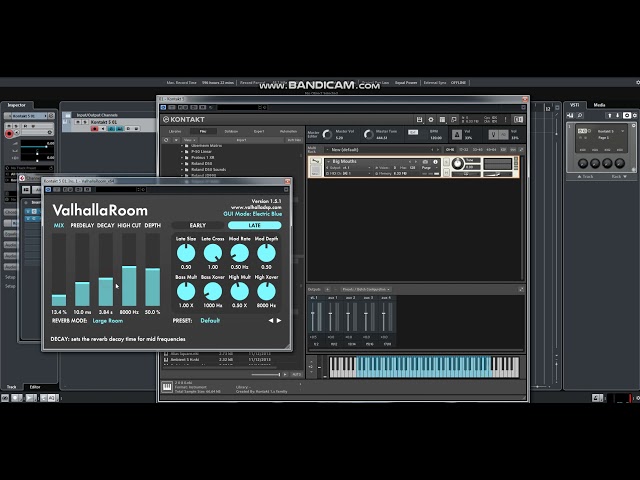Expand the Proteus 1 XR folder
This screenshot has width=640, height=480.
coord(182,158)
